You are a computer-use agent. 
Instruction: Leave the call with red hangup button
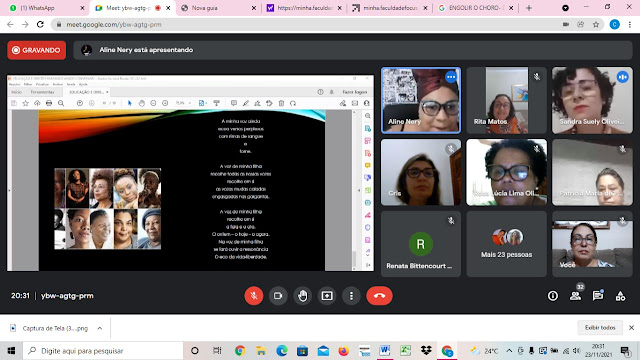coord(379,296)
